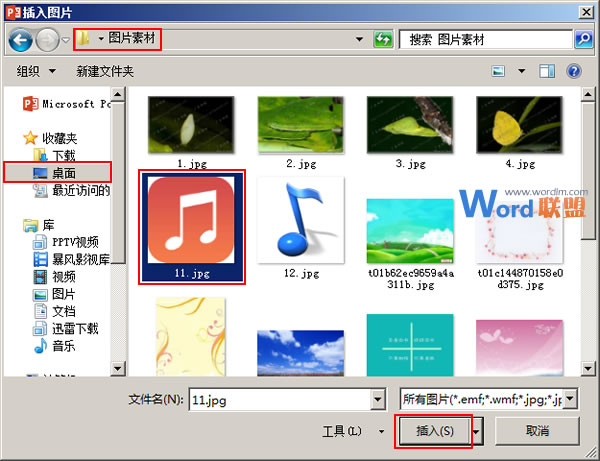
Task: Click the library folder icon beside 库
Action: pos(31,225)
